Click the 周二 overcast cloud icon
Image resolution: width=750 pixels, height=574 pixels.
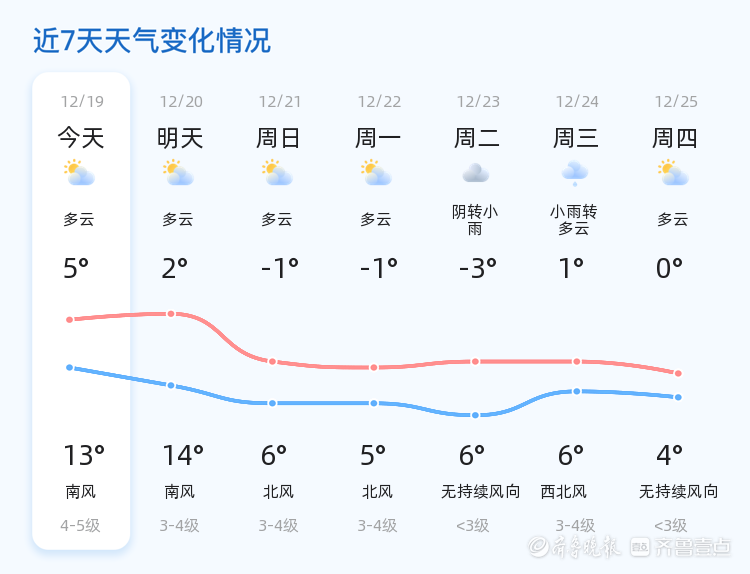[475, 174]
